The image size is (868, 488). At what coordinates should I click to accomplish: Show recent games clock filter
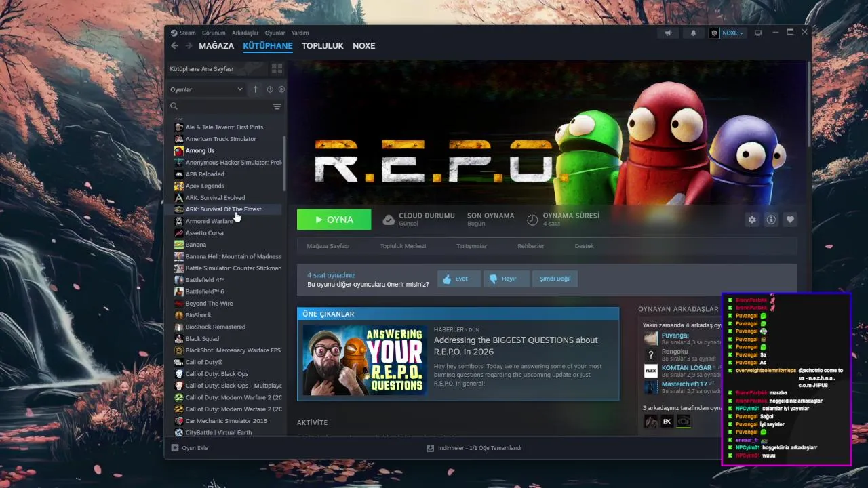(270, 89)
